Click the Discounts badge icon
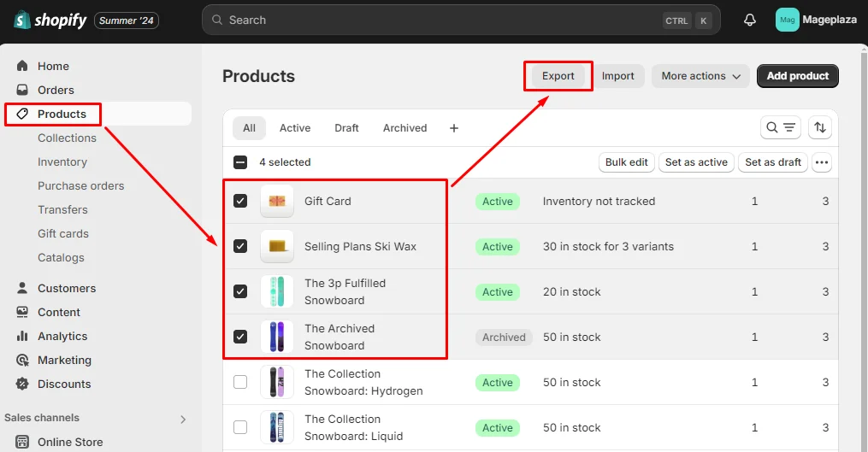Screen dimensions: 868x452 tap(22, 384)
